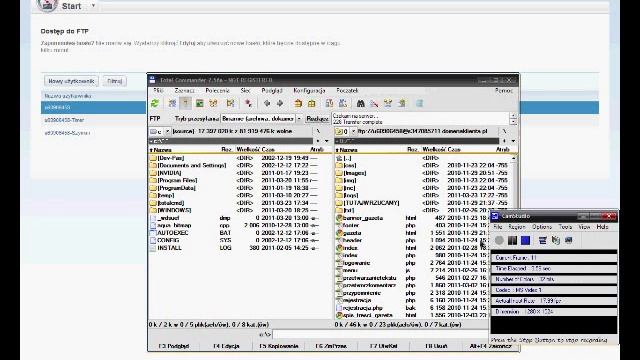
Task: Click the Rozłącz disconnect button
Action: coord(318,119)
